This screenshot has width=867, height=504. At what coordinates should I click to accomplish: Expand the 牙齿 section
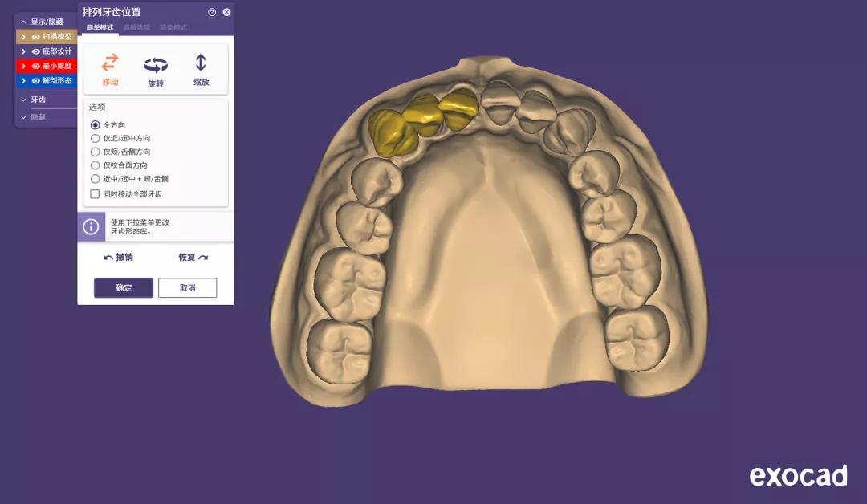[x=24, y=100]
